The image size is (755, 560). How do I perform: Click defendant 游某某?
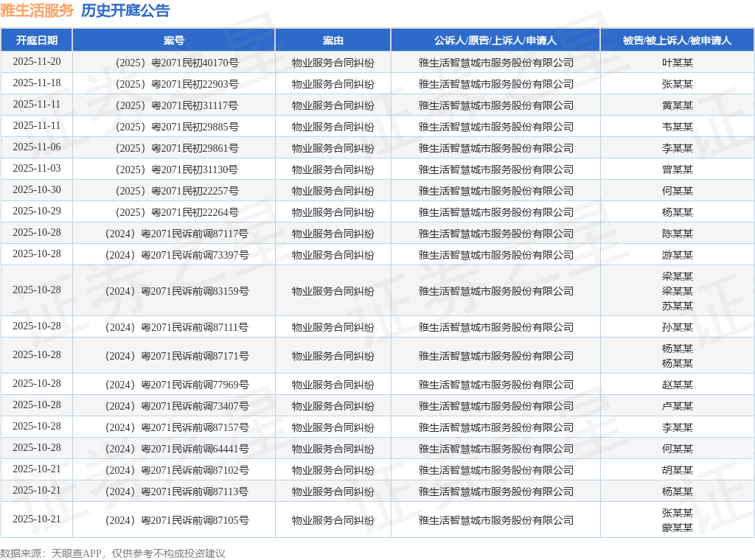click(677, 255)
